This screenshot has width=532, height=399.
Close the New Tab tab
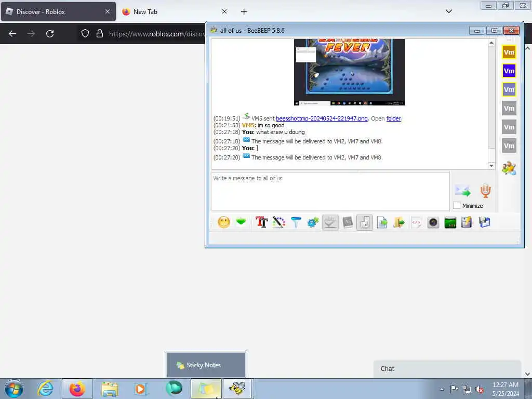click(224, 11)
